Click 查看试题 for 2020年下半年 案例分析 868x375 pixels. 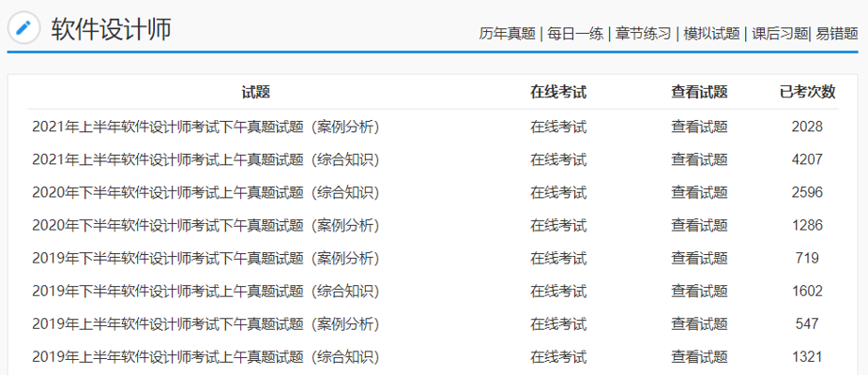click(x=699, y=225)
